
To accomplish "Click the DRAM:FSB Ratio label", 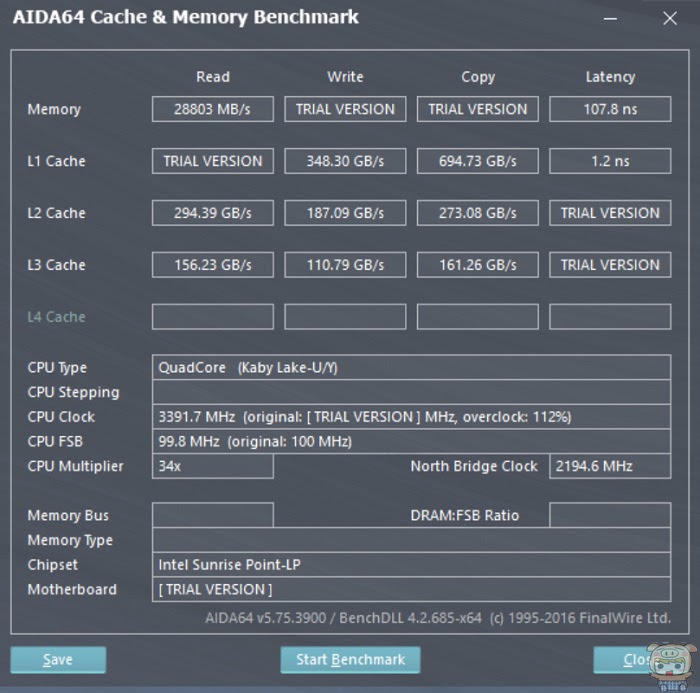I will pos(464,515).
